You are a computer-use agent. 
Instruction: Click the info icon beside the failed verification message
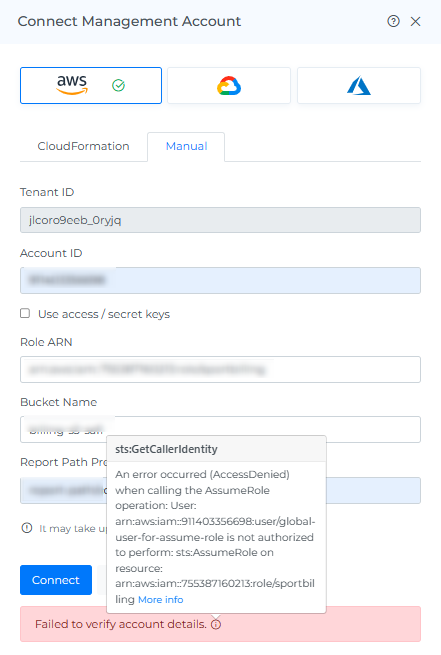(216, 625)
